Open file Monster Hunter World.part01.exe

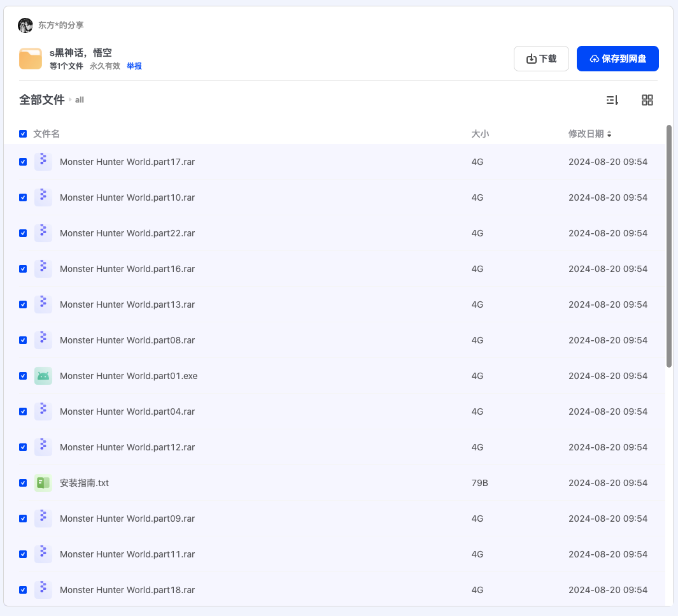point(129,376)
